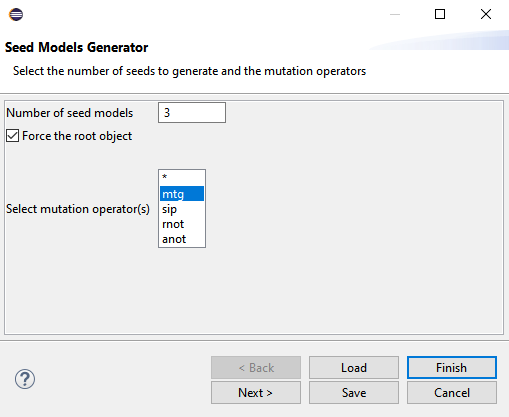Click the Eclipse application icon in title bar
This screenshot has height=417, width=509.
16,15
